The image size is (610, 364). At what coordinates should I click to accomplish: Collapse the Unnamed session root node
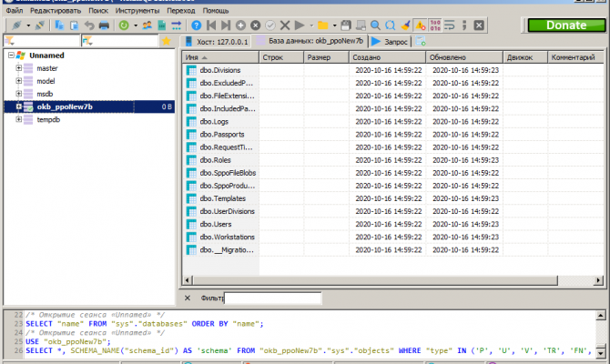pos(11,56)
